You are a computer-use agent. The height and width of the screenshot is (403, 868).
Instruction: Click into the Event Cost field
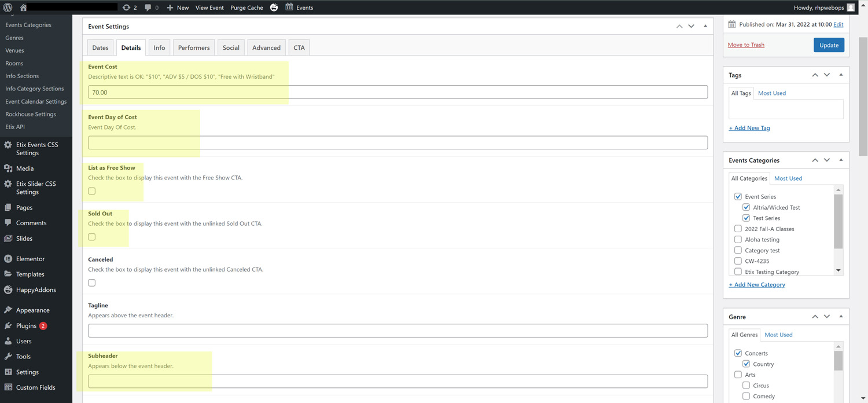(398, 92)
